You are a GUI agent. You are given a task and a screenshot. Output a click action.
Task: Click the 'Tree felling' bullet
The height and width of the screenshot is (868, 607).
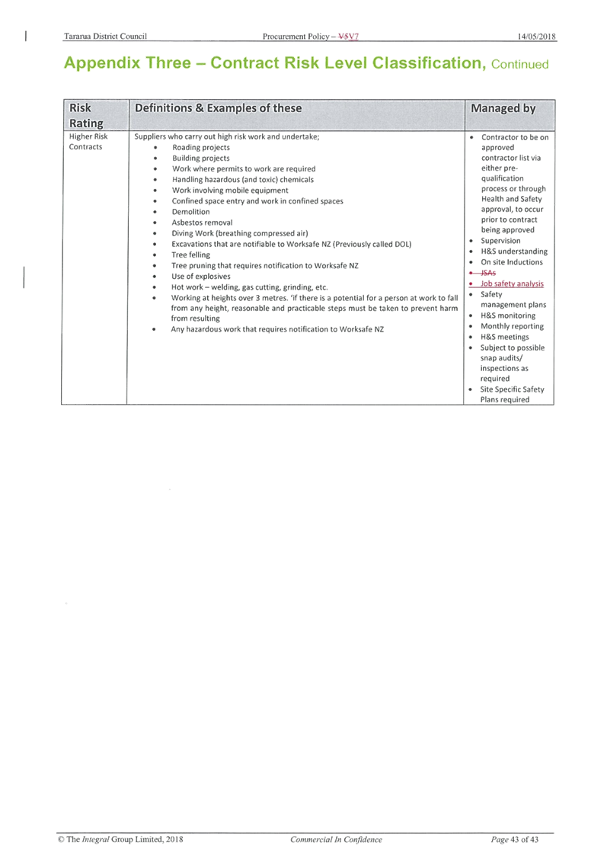click(191, 255)
